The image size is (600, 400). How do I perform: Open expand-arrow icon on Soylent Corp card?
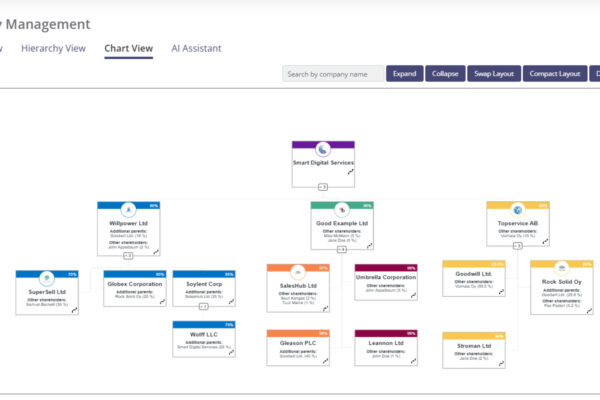(232, 302)
